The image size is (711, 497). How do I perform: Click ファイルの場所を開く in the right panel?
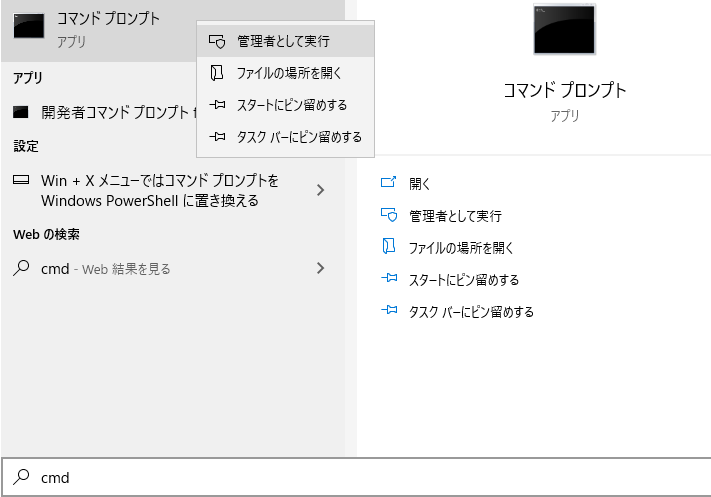pos(461,248)
